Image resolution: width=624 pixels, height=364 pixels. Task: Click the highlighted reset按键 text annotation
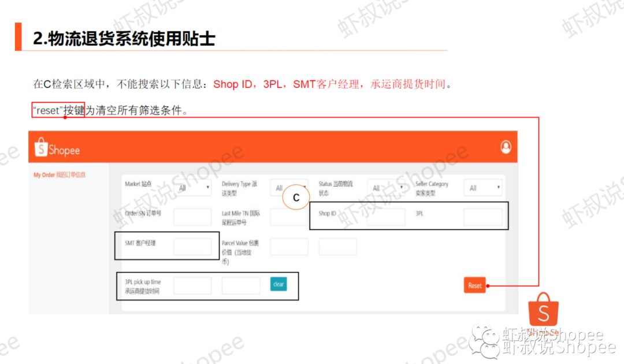point(57,110)
